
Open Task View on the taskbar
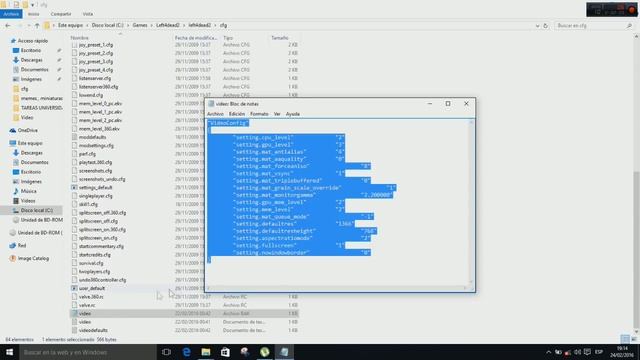[166, 352]
